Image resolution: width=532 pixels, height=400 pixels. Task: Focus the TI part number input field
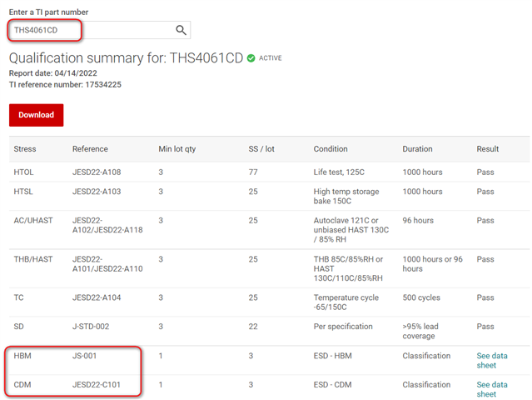(92, 31)
